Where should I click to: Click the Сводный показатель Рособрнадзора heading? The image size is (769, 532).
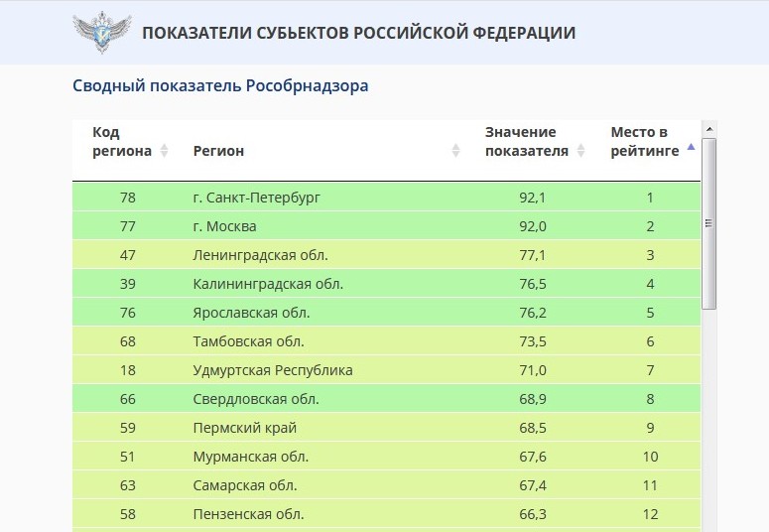(220, 86)
